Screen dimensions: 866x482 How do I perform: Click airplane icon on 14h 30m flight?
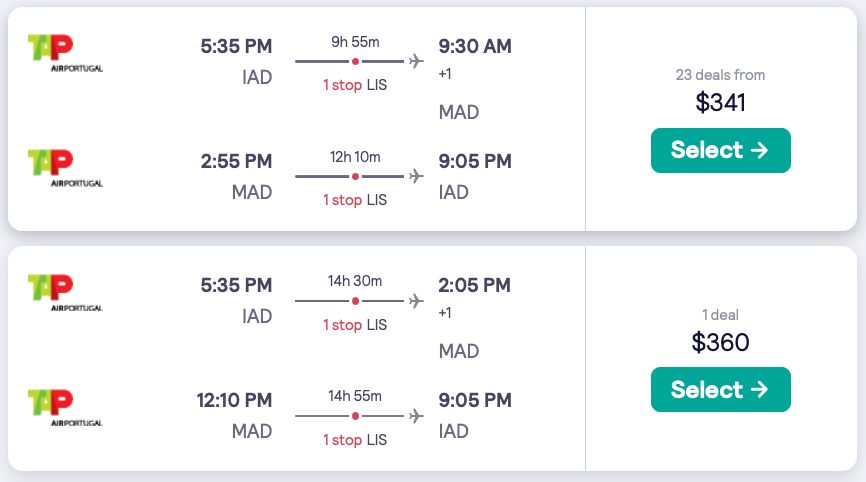tap(416, 300)
